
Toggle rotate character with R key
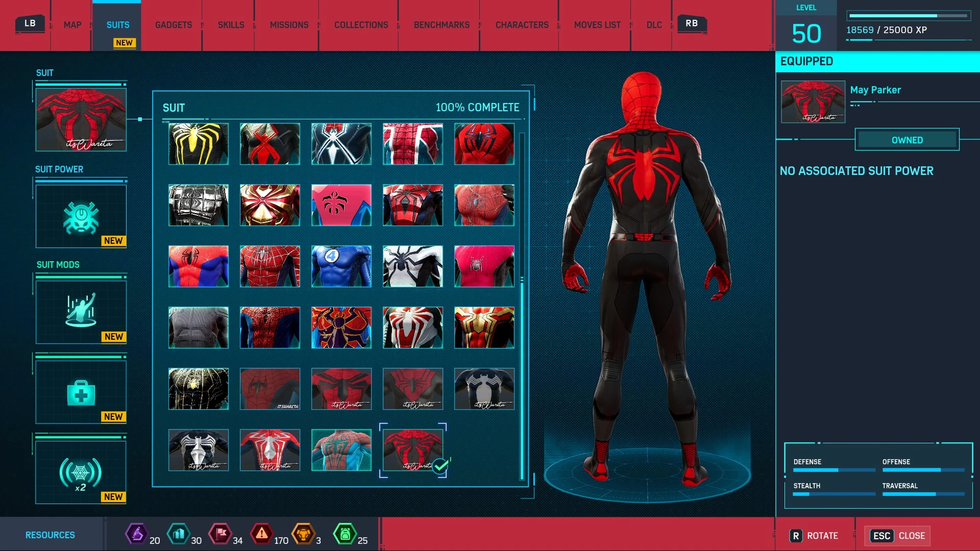point(814,536)
